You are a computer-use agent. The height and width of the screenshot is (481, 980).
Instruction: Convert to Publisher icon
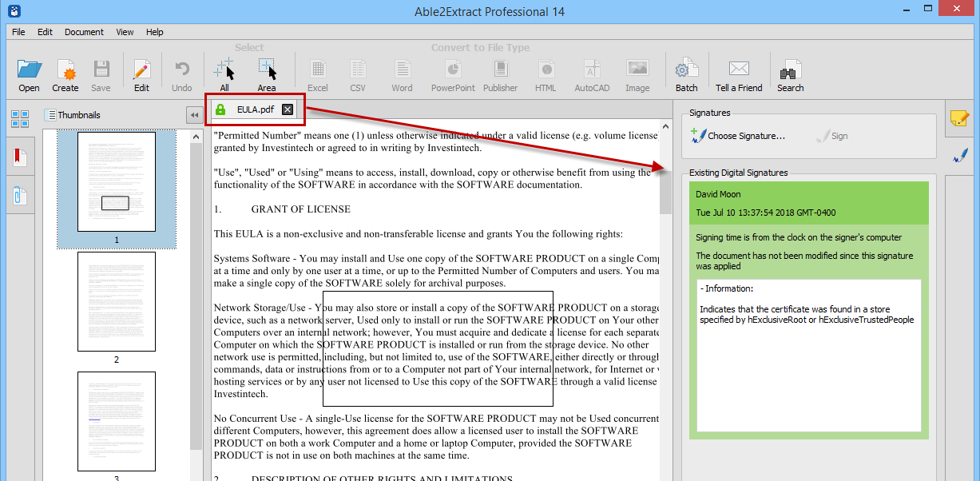(501, 70)
